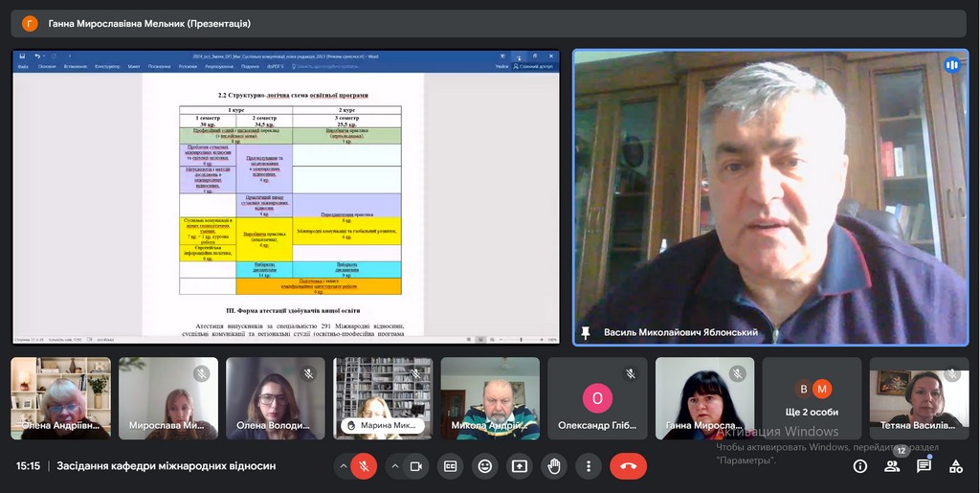Open the chat panel
The image size is (980, 493).
click(x=924, y=466)
